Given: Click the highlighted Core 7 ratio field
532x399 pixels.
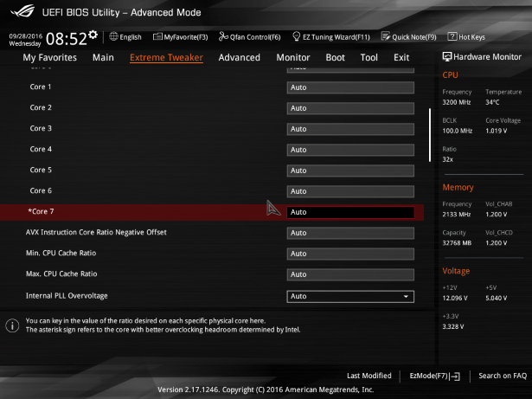Looking at the screenshot, I should click(350, 212).
